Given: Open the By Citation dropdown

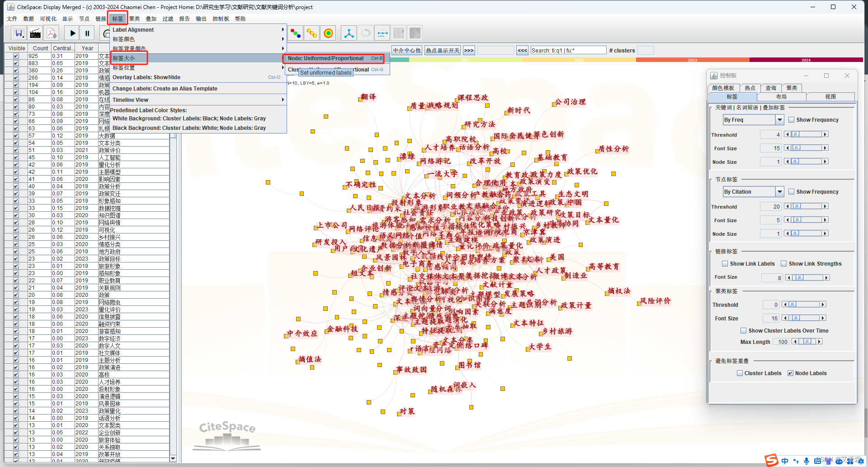Looking at the screenshot, I should coord(753,192).
